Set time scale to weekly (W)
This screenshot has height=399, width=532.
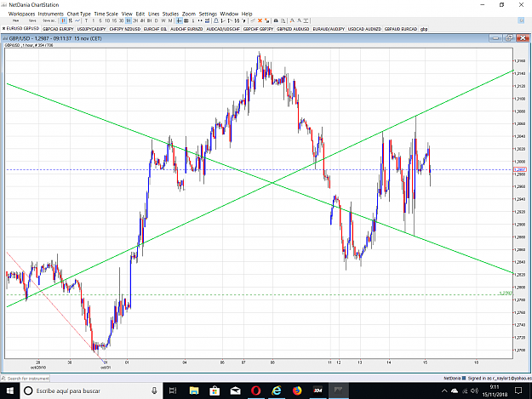[x=163, y=20]
